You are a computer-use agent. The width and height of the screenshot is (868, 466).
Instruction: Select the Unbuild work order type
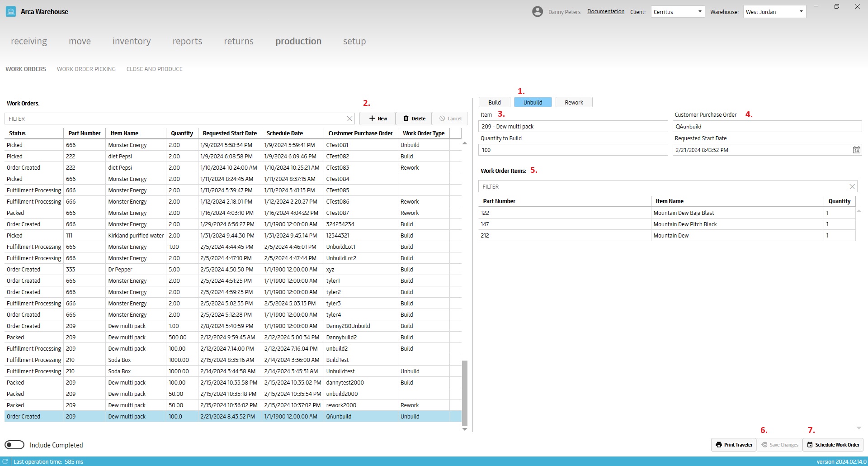click(533, 102)
